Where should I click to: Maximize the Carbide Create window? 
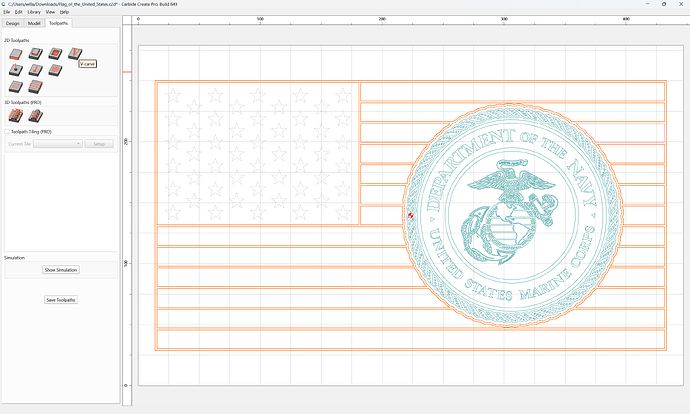tap(664, 4)
